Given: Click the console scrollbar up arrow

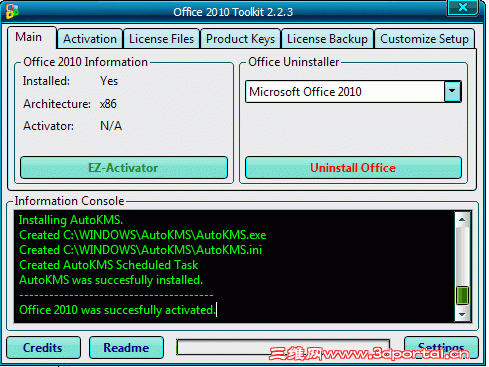Looking at the screenshot, I should click(x=462, y=220).
